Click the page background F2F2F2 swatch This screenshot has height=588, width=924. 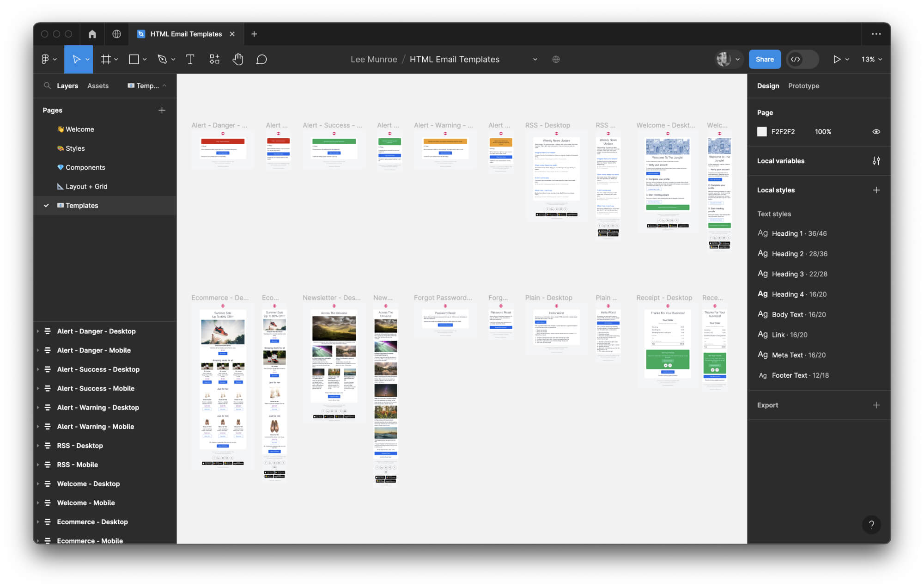point(762,132)
